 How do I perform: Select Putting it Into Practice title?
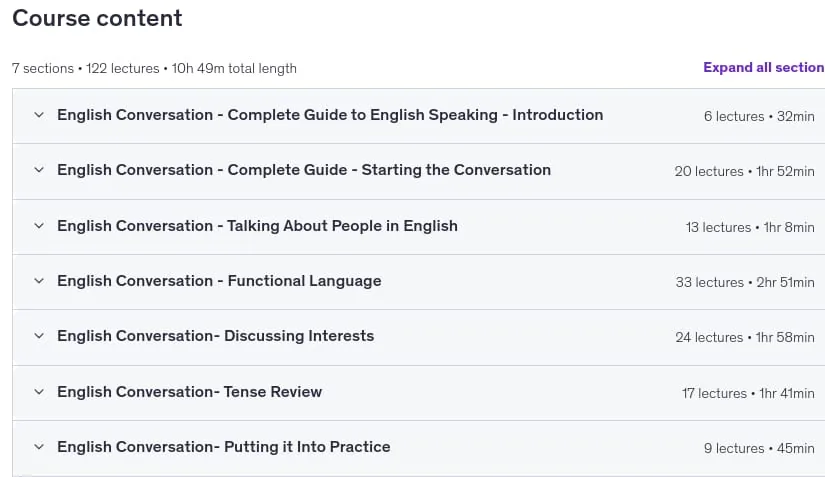[224, 446]
